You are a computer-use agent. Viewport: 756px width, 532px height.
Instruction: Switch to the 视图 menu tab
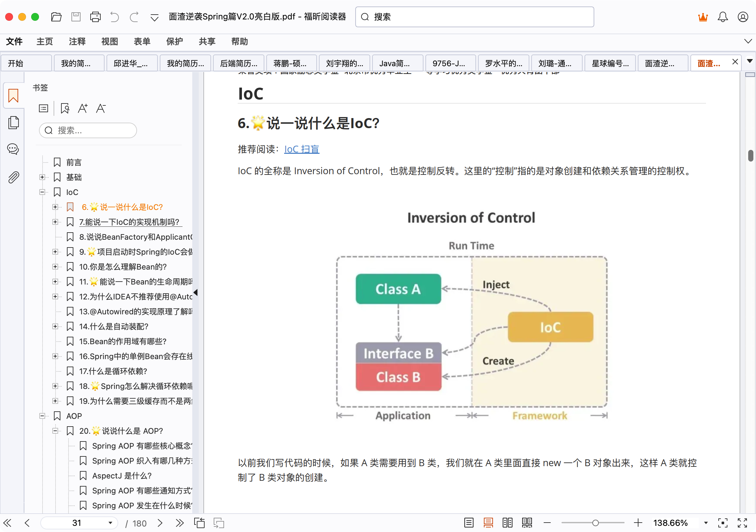tap(110, 42)
